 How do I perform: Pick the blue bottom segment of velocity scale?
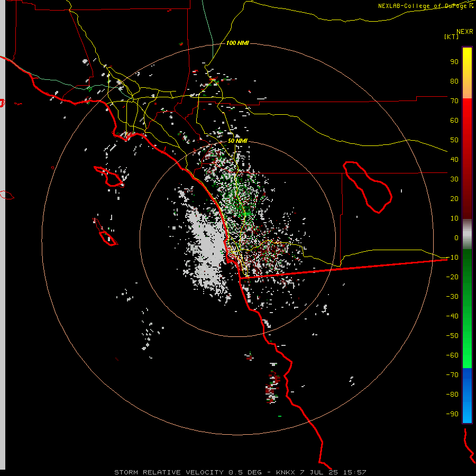coord(467,395)
